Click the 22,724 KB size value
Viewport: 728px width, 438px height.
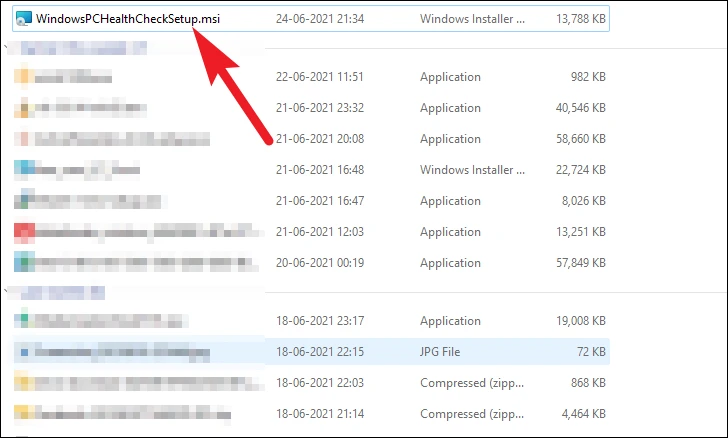[x=581, y=170]
